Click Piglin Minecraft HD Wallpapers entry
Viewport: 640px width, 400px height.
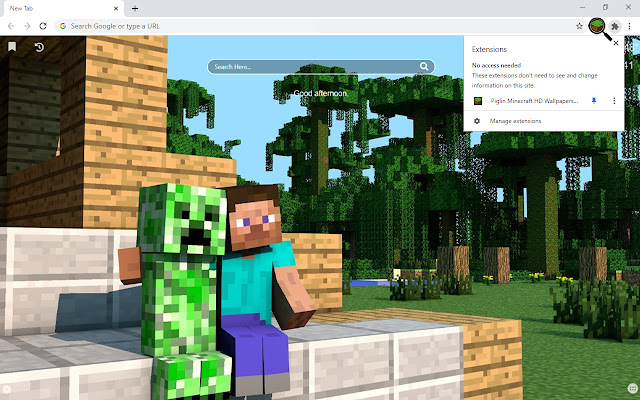coord(534,101)
